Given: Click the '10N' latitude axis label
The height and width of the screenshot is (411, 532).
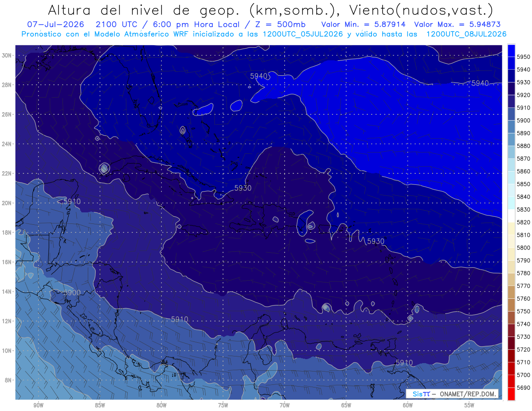Looking at the screenshot, I should click(x=8, y=351).
